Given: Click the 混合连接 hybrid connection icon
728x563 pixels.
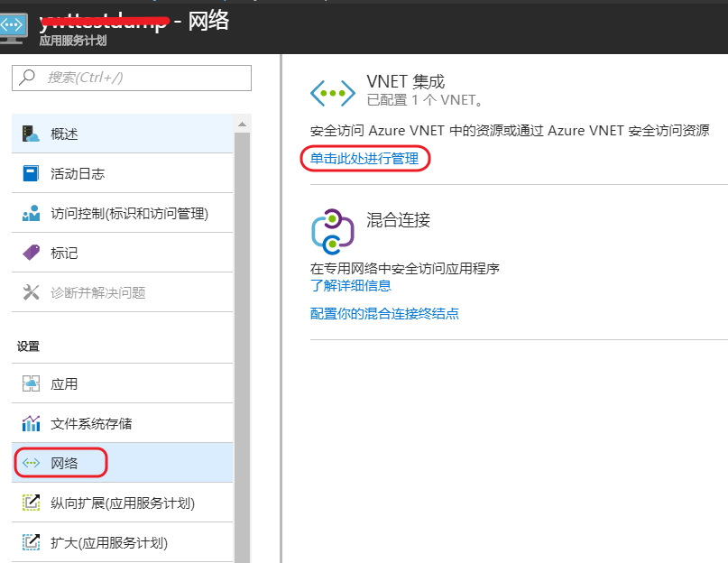Looking at the screenshot, I should pyautogui.click(x=332, y=231).
